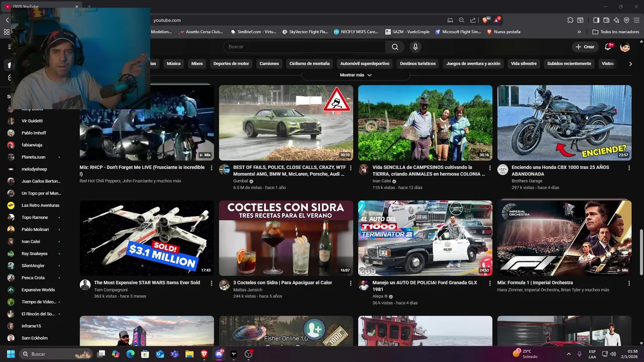Select the Vida silvestre chip

click(524, 64)
